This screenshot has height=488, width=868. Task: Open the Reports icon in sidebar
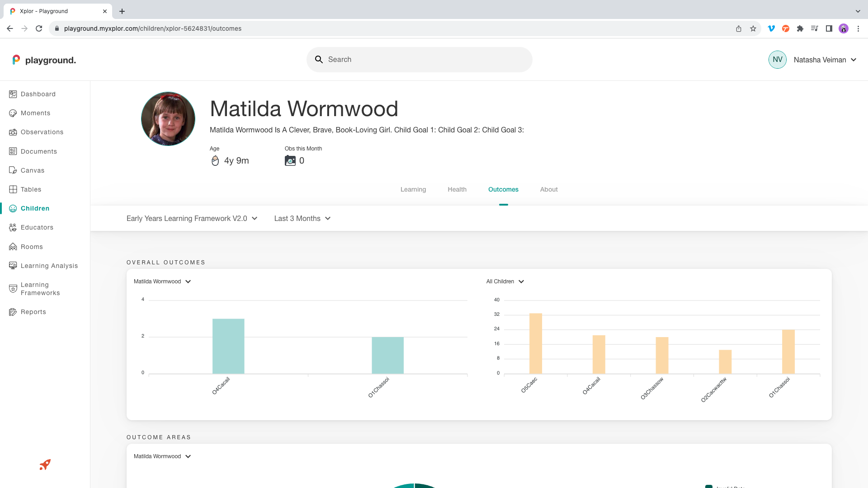[x=13, y=312]
